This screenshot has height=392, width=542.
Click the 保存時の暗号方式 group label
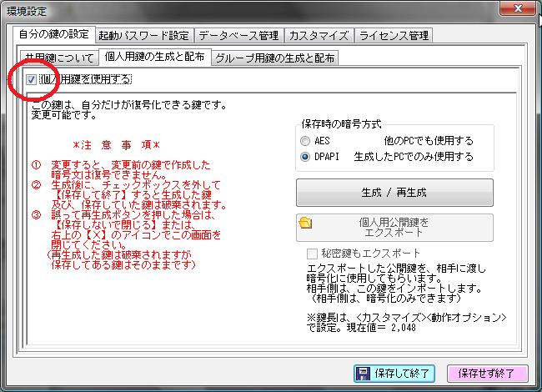pos(341,123)
